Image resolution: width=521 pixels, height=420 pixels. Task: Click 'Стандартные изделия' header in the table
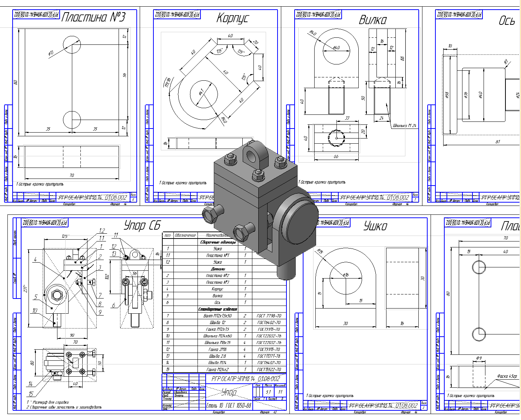pyautogui.click(x=218, y=309)
